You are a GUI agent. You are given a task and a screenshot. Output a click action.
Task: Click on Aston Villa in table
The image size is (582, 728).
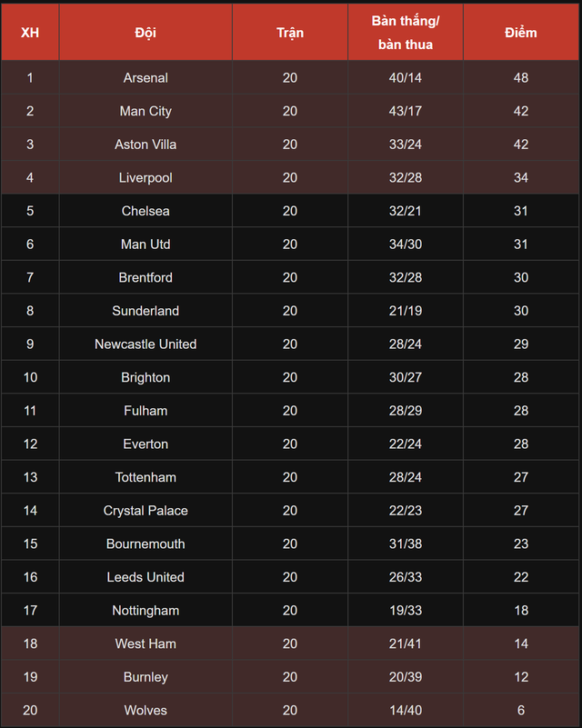point(145,145)
